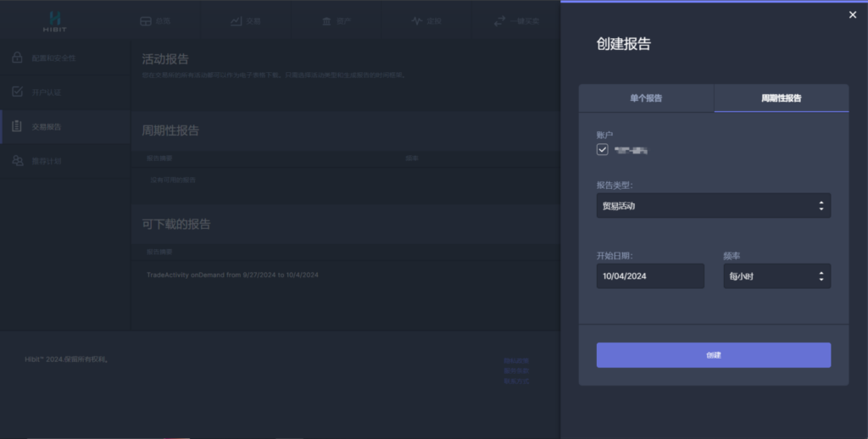
Task: Click the people icon for 推荐计划
Action: tap(17, 160)
